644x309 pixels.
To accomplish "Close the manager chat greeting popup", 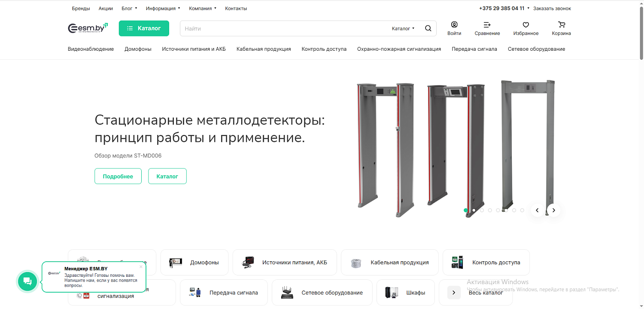I will [x=141, y=266].
